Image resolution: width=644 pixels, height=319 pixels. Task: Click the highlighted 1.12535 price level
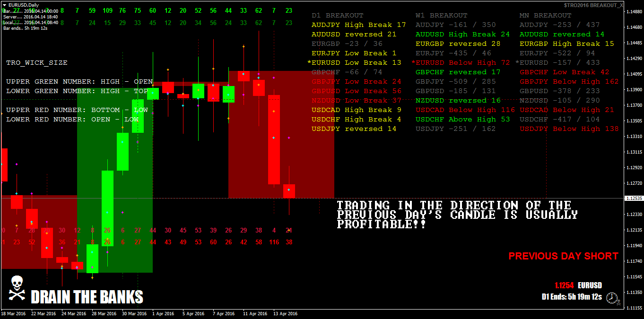633,199
